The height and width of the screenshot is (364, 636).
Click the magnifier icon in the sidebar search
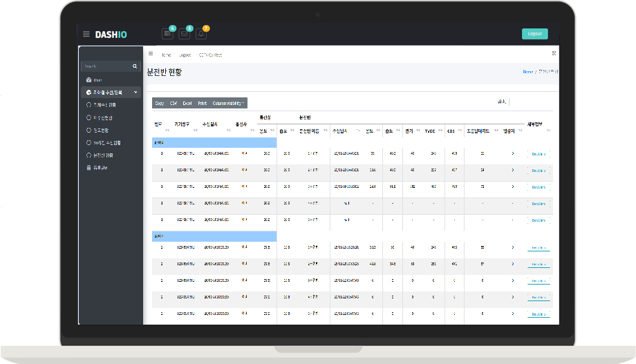pyautogui.click(x=135, y=66)
